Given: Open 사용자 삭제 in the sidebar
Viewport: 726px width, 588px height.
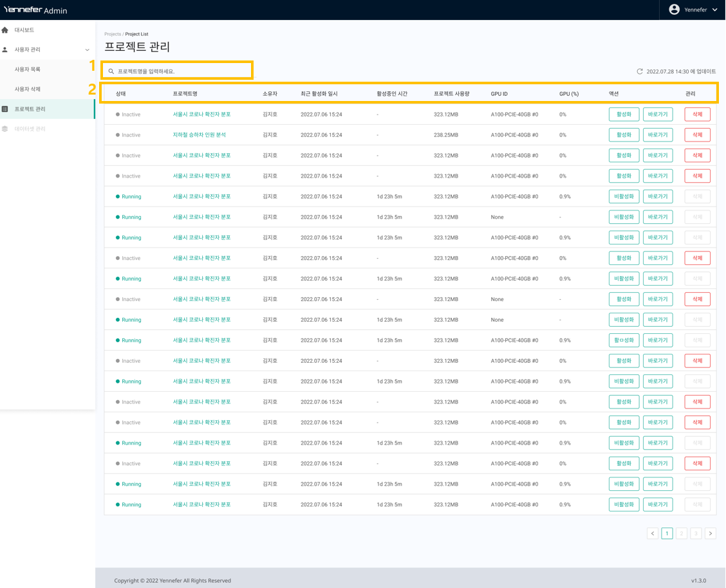Looking at the screenshot, I should tap(28, 89).
